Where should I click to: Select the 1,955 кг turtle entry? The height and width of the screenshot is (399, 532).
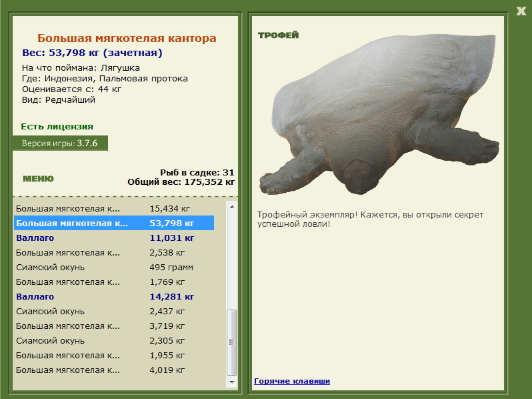pyautogui.click(x=114, y=355)
